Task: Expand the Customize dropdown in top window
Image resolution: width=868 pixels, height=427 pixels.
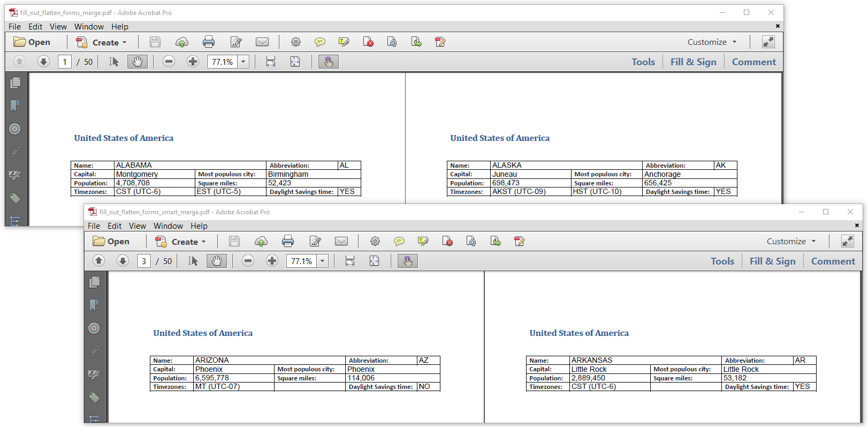Action: (x=712, y=42)
